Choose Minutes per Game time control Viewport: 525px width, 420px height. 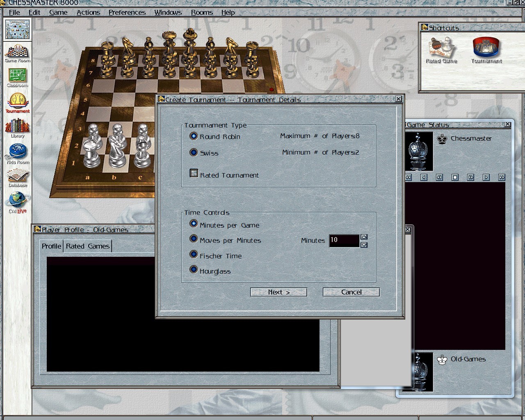click(194, 224)
